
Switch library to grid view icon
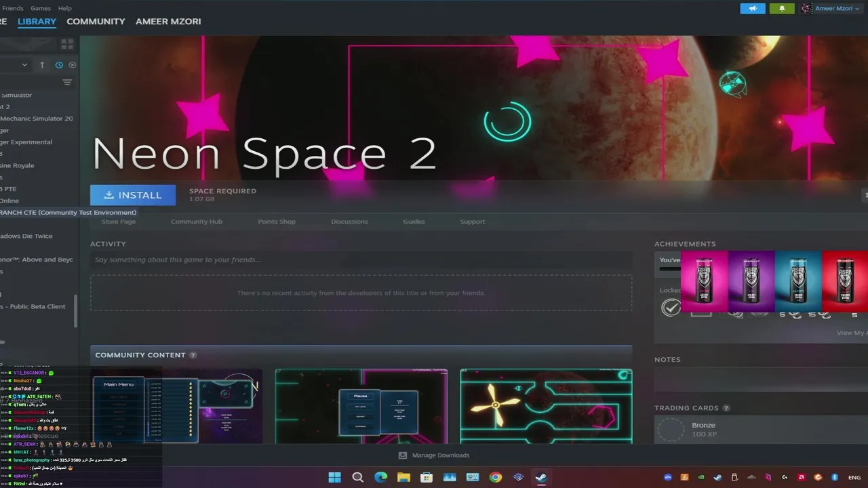pos(67,44)
